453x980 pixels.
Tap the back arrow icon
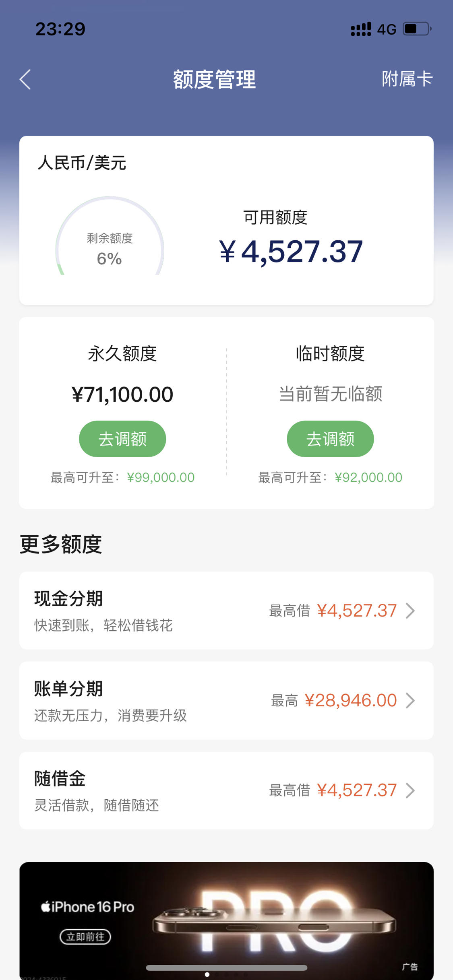[x=25, y=79]
